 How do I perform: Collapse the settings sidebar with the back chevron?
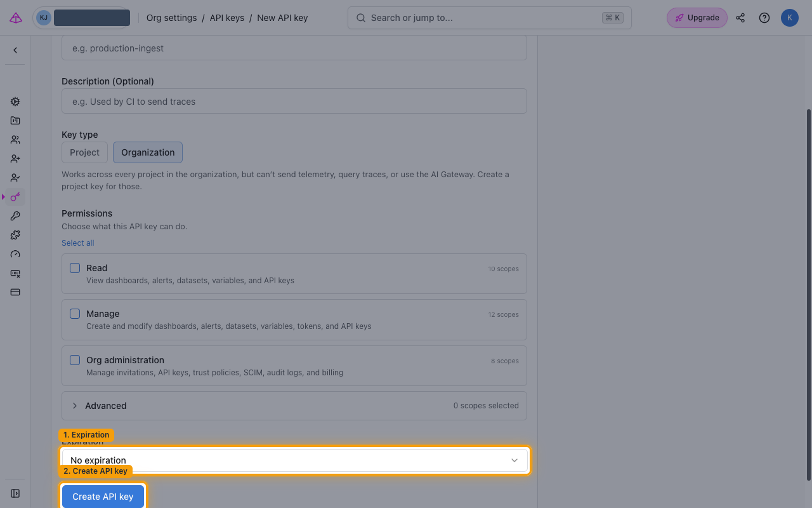click(15, 50)
